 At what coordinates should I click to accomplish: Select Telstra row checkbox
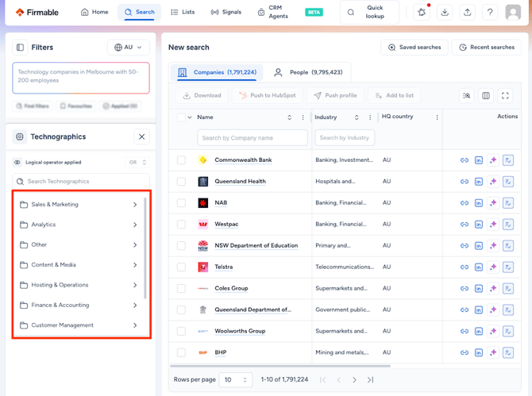pyautogui.click(x=181, y=267)
